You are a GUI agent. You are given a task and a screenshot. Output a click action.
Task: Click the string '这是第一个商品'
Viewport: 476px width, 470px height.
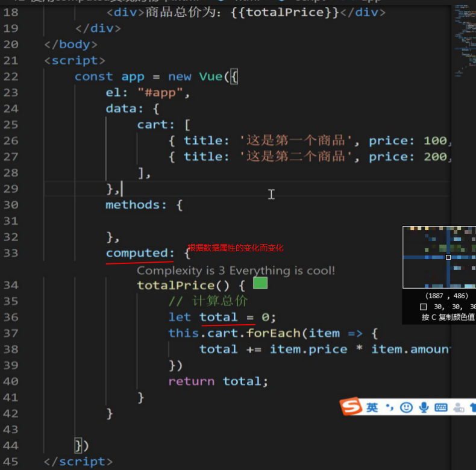[x=295, y=140]
